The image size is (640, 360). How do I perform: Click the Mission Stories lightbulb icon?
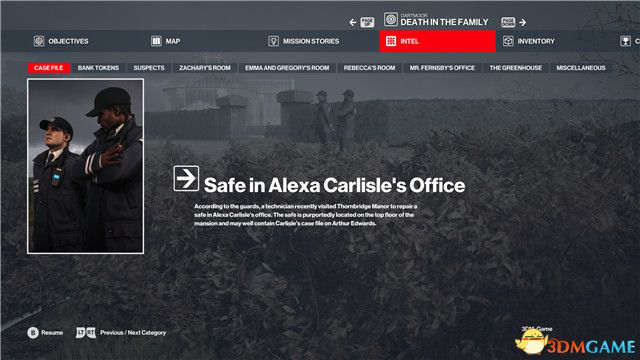click(x=273, y=41)
